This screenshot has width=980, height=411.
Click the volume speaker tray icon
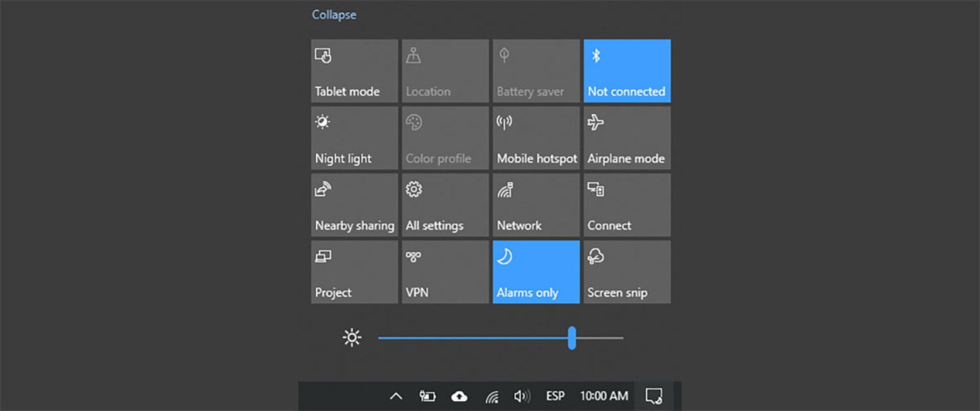(522, 396)
